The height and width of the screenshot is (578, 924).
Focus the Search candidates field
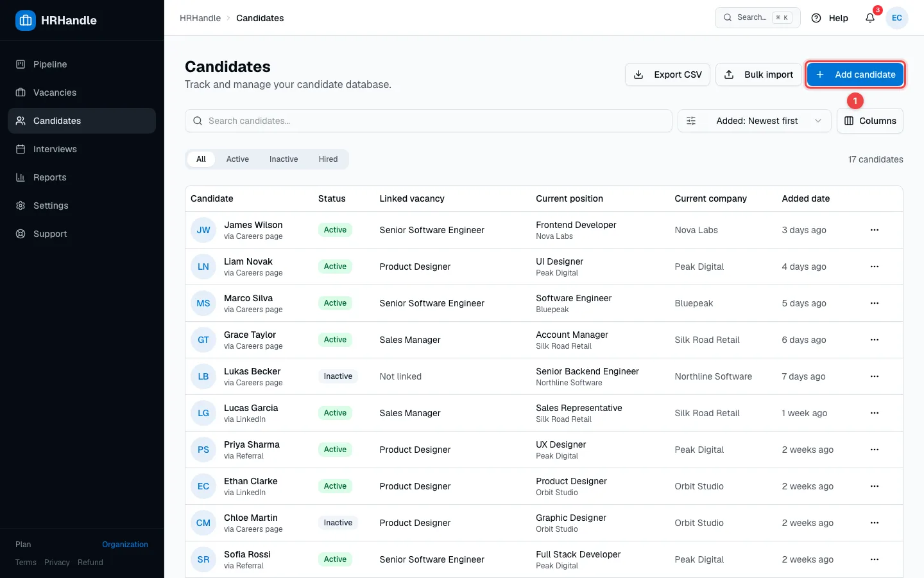click(429, 121)
